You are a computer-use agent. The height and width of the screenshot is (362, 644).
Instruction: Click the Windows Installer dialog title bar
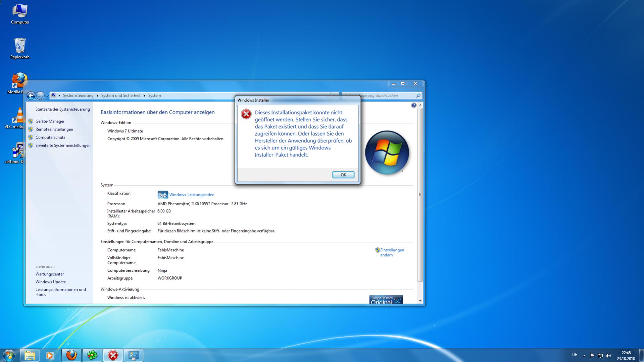(x=298, y=100)
